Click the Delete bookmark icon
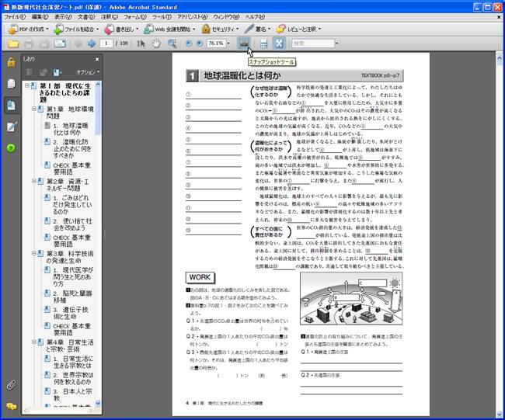This screenshot has width=505, height=420. [30, 72]
